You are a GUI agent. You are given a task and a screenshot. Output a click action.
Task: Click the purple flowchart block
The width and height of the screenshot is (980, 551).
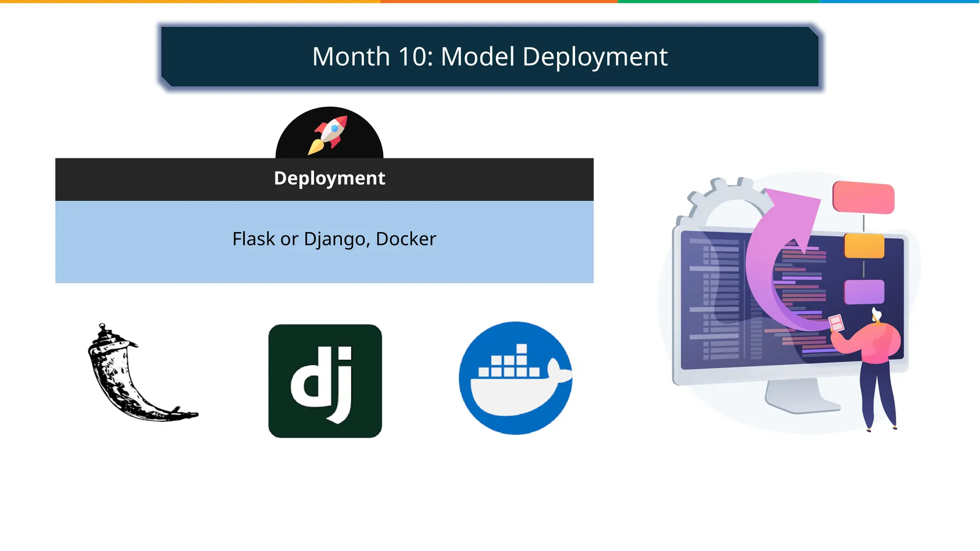click(864, 292)
